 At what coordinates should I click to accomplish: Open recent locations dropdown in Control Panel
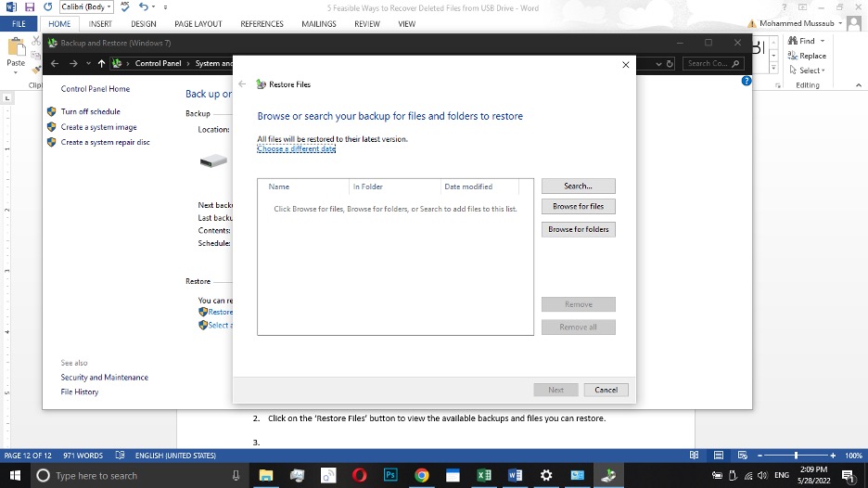[88, 64]
